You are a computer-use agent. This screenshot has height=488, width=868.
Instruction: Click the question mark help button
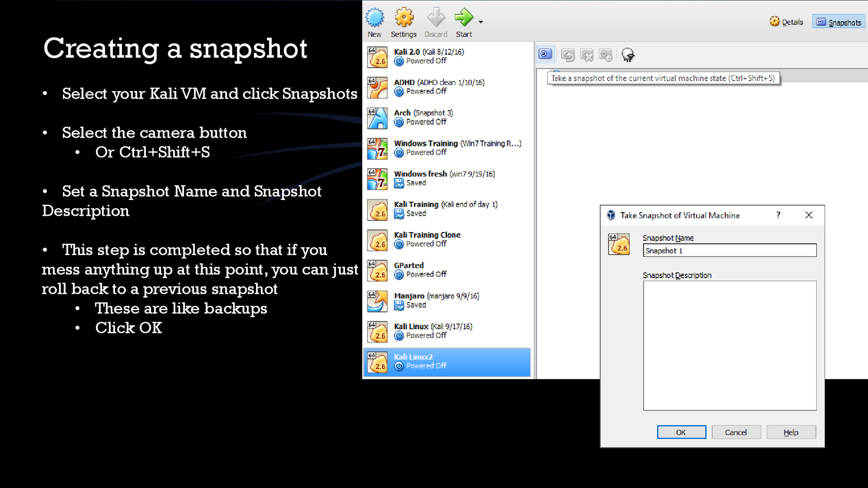coord(778,215)
